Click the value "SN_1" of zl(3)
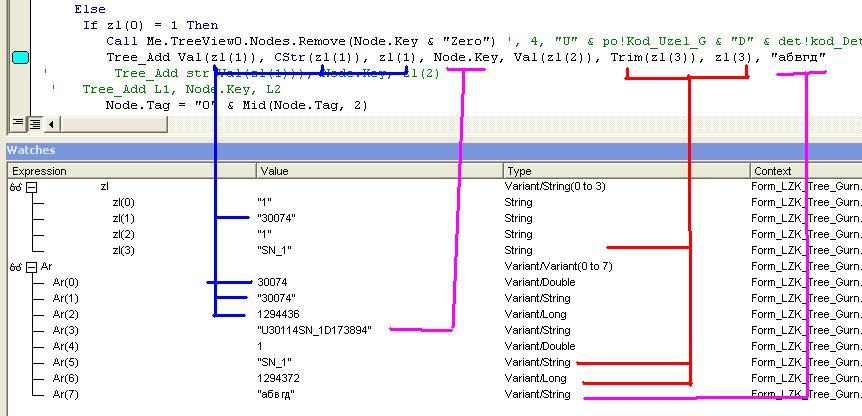This screenshot has height=416, width=862. pos(274,250)
